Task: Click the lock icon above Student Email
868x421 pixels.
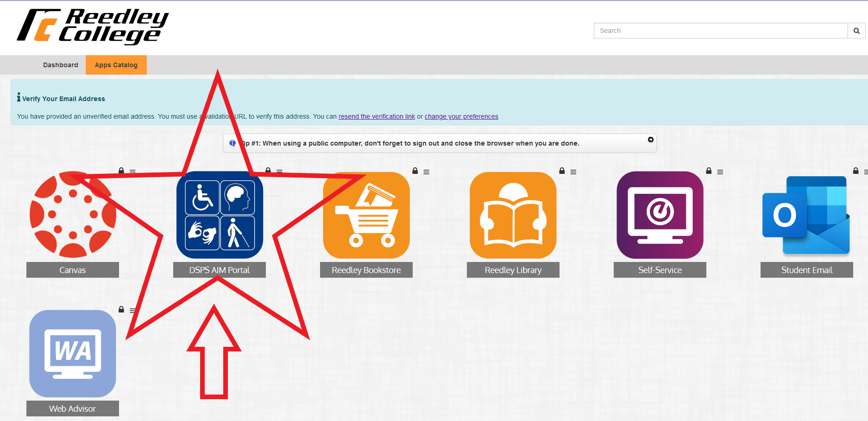Action: (x=855, y=171)
